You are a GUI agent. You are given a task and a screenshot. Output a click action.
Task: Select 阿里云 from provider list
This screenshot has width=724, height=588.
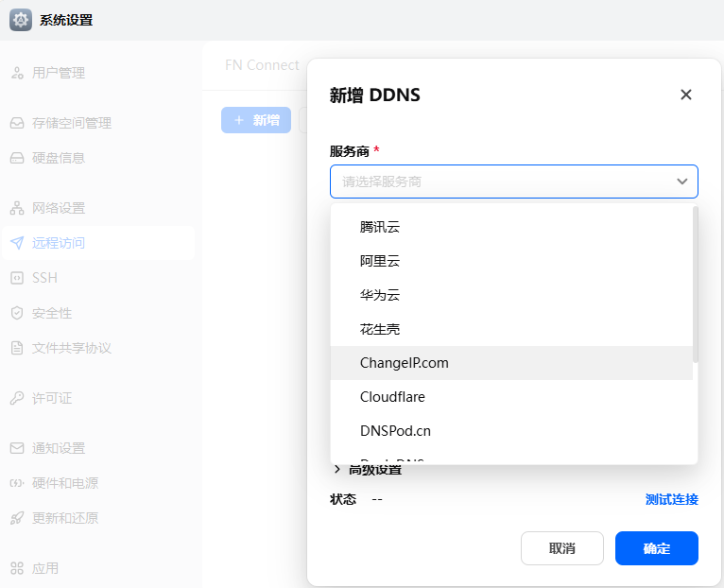point(511,261)
